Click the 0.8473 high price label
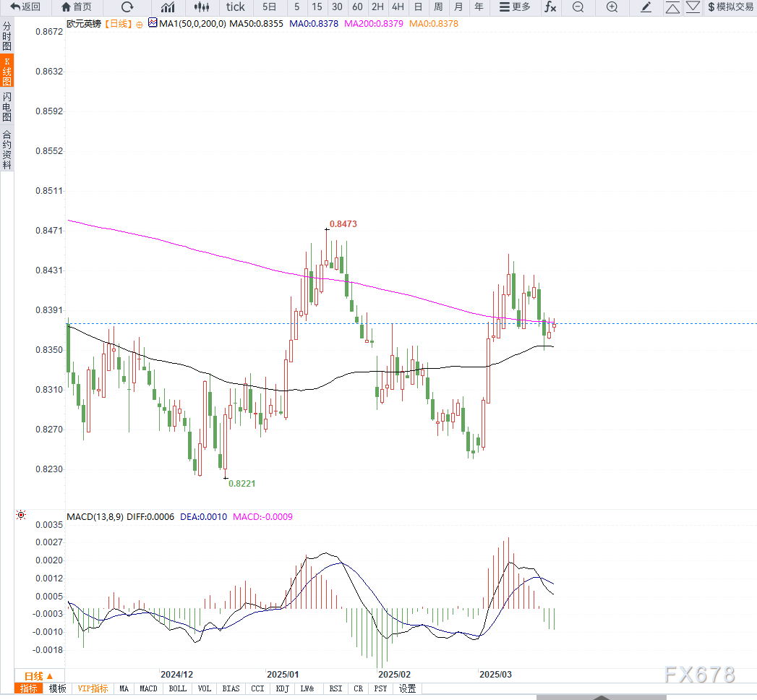Screen dimensions: 757x700 pyautogui.click(x=343, y=224)
